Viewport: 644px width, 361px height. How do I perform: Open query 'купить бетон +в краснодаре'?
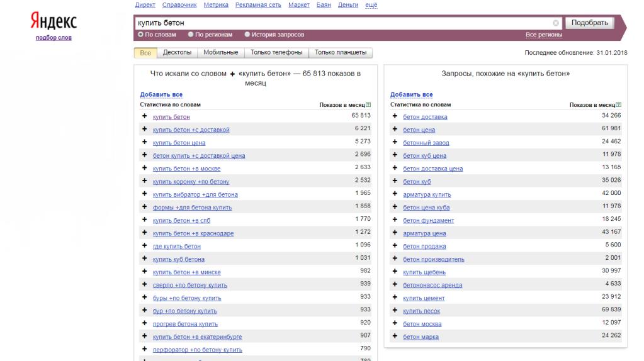click(x=193, y=233)
